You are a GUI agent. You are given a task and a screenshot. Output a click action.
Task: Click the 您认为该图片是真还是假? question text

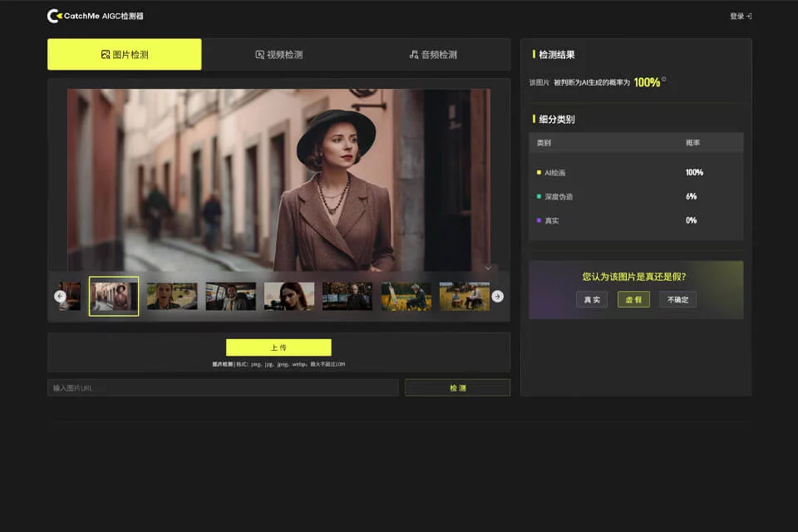(634, 277)
